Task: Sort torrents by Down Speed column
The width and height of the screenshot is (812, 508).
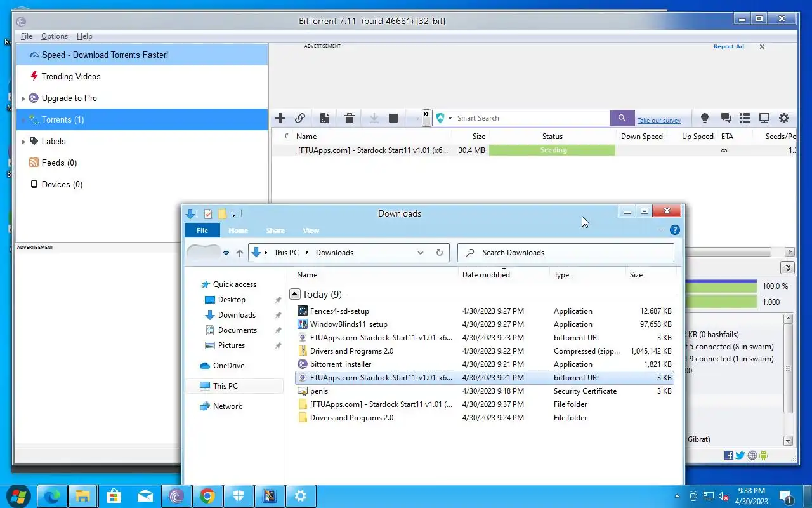Action: click(x=642, y=137)
